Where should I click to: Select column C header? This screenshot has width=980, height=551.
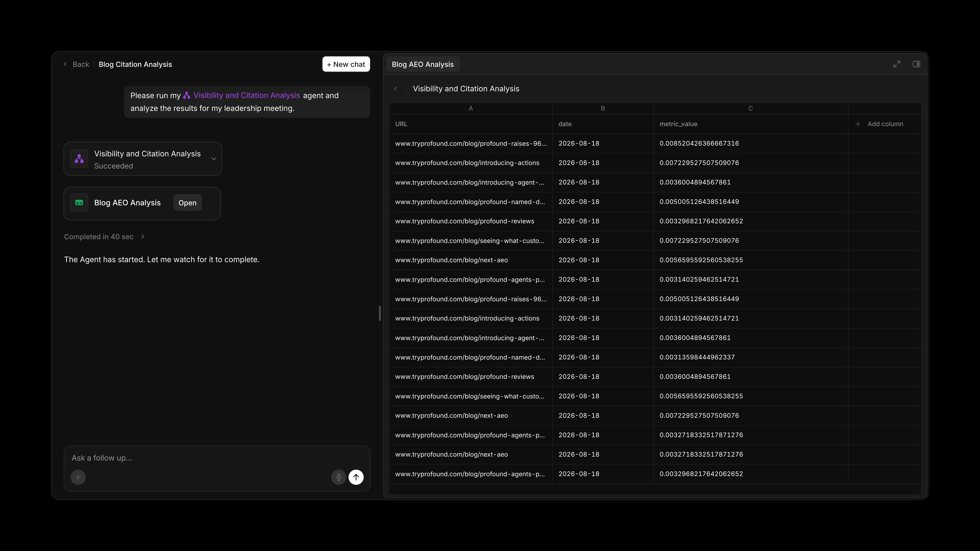[x=751, y=108]
